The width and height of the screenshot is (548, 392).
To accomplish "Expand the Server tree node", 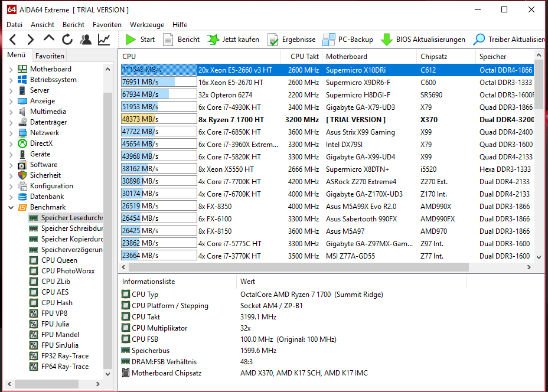I will pyautogui.click(x=11, y=90).
